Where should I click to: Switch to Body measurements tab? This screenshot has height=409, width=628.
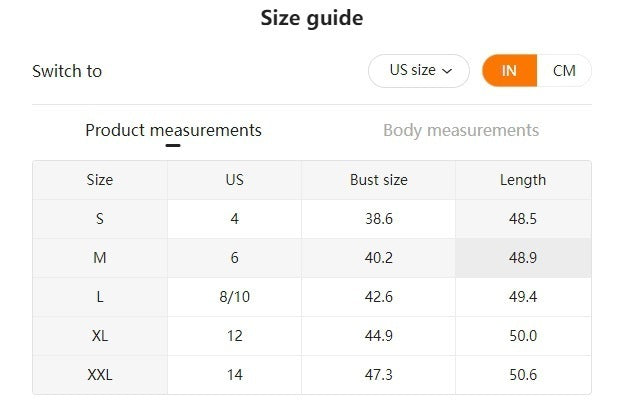click(461, 130)
